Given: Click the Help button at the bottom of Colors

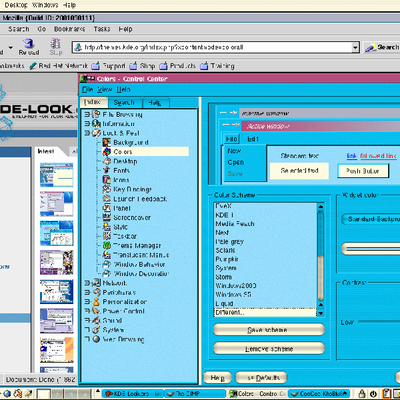Looking at the screenshot, I should (x=217, y=378).
